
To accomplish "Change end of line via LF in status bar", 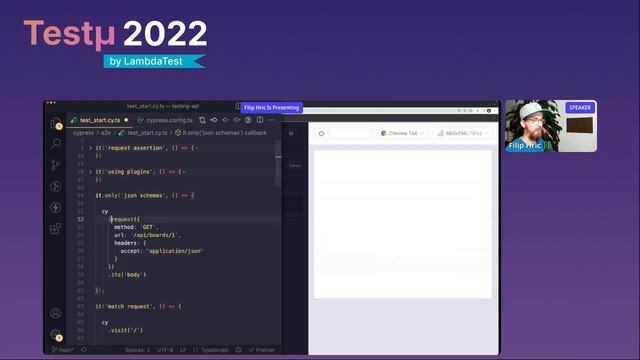I will point(182,350).
